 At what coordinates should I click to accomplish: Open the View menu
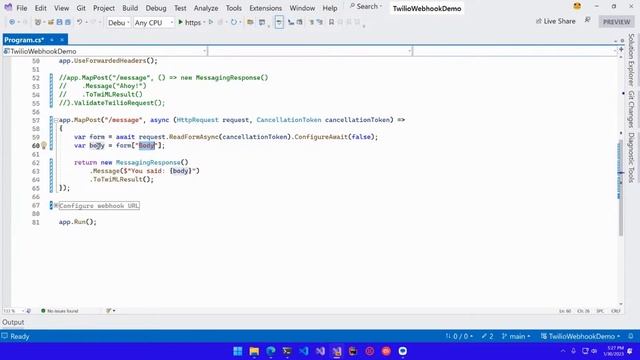(62, 8)
